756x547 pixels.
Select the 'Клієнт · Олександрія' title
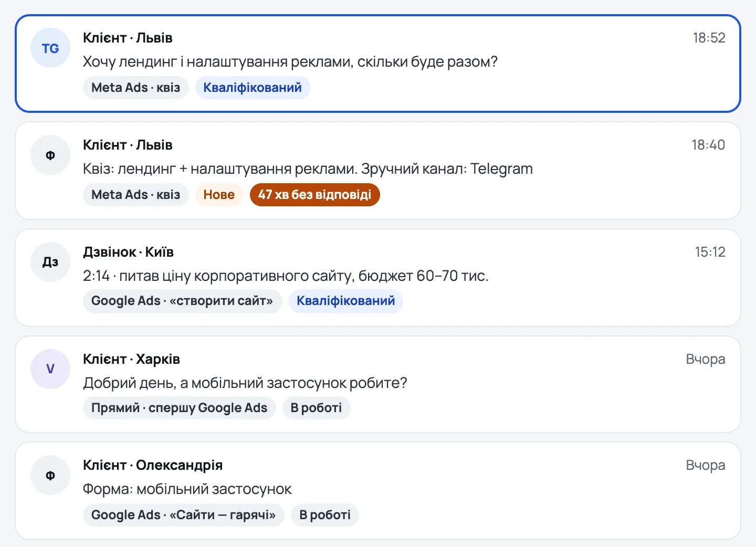point(153,465)
